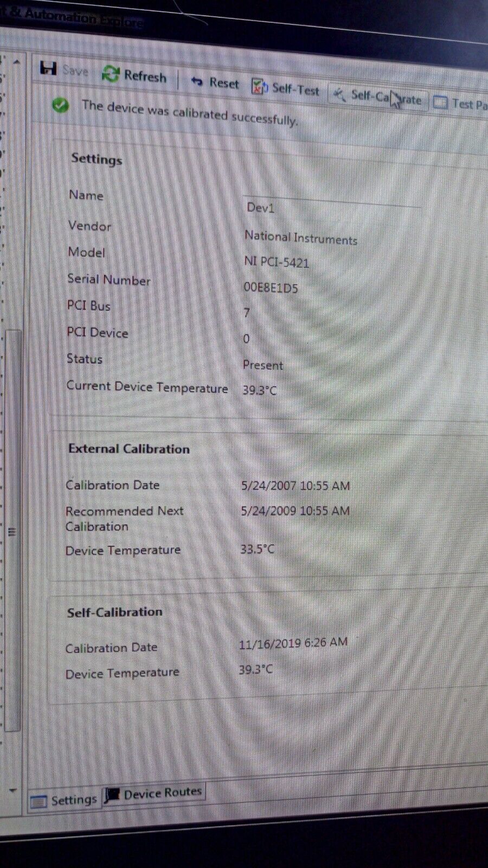The image size is (488, 868).
Task: Click the NI PCI-5421 model value
Action: (x=277, y=262)
